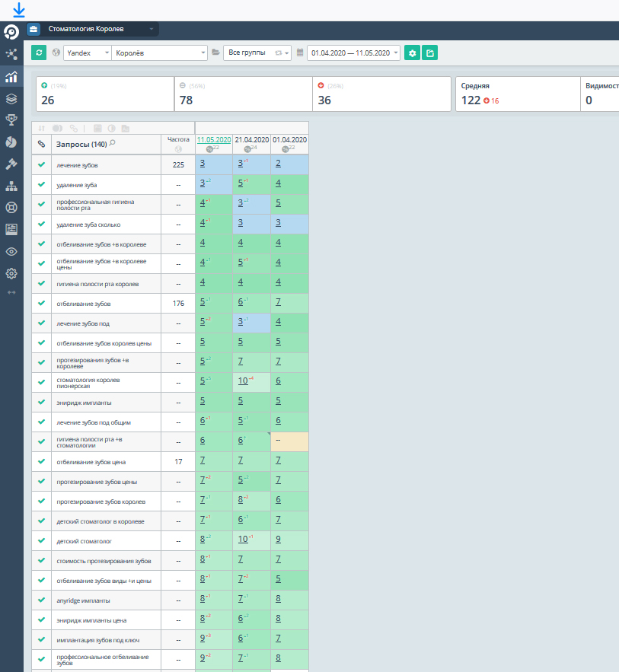Open the Все группы dropdown
This screenshot has width=619, height=672.
[257, 53]
